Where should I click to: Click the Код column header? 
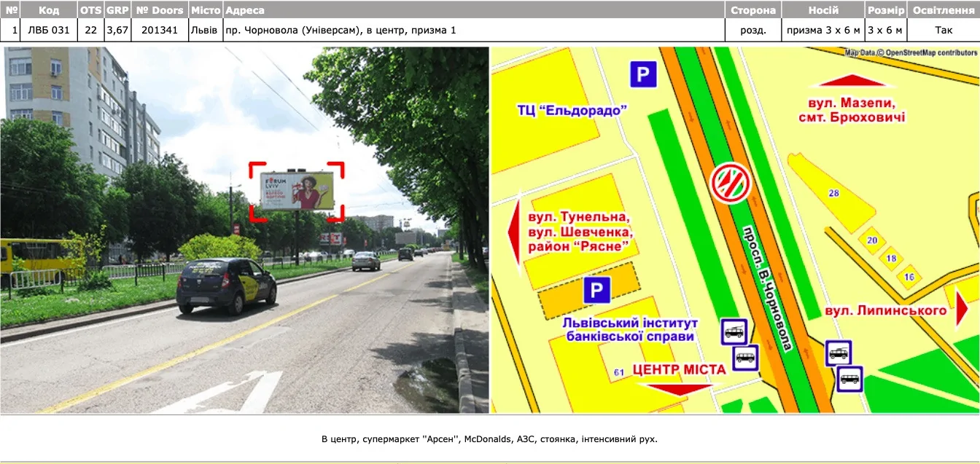click(x=49, y=10)
